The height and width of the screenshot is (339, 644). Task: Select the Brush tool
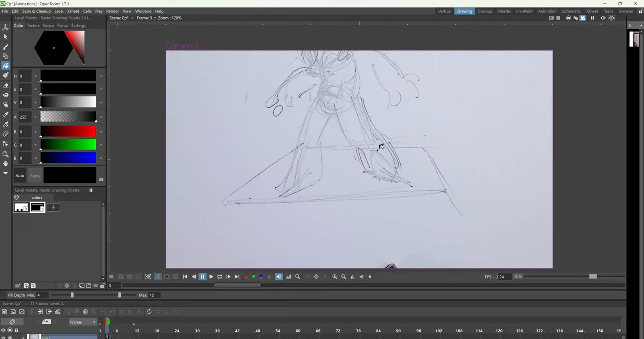click(6, 47)
